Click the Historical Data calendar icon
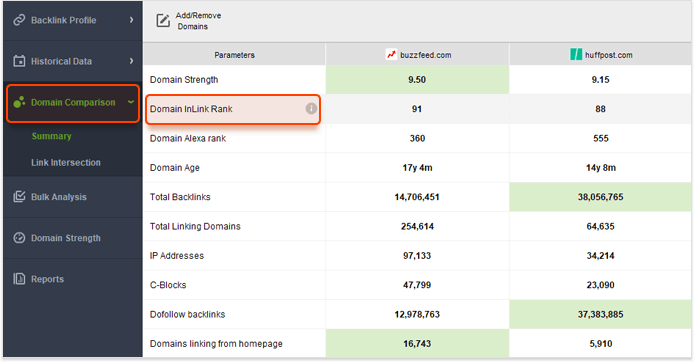This screenshot has height=362, width=694. pos(19,61)
